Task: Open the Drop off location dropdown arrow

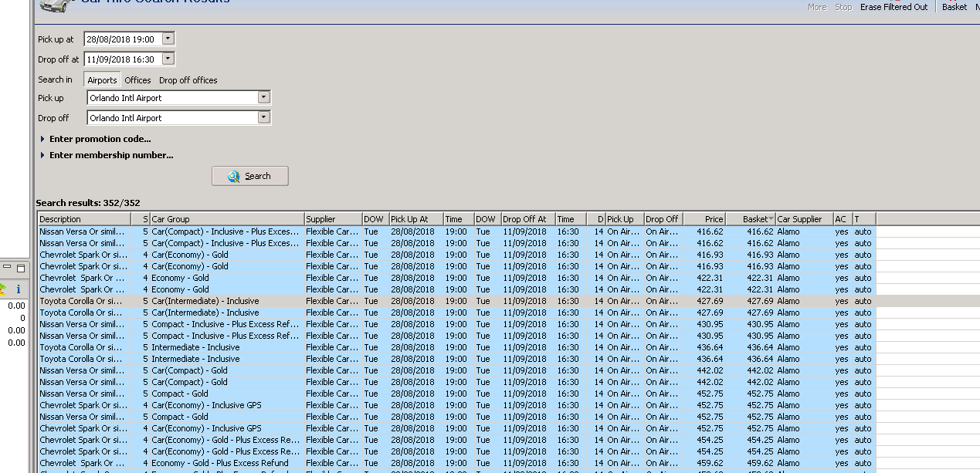Action: coord(263,118)
